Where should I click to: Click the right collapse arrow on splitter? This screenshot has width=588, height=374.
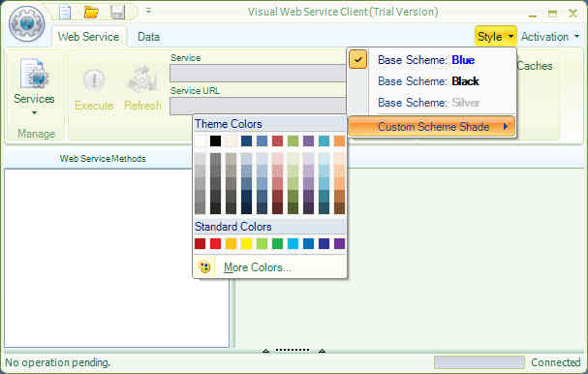(x=322, y=351)
